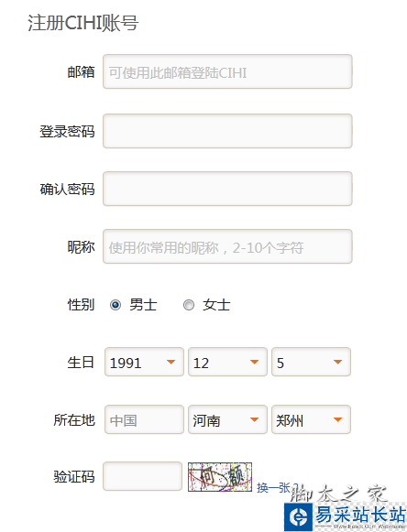Click the orange arrow of the month dropdown

pyautogui.click(x=255, y=362)
